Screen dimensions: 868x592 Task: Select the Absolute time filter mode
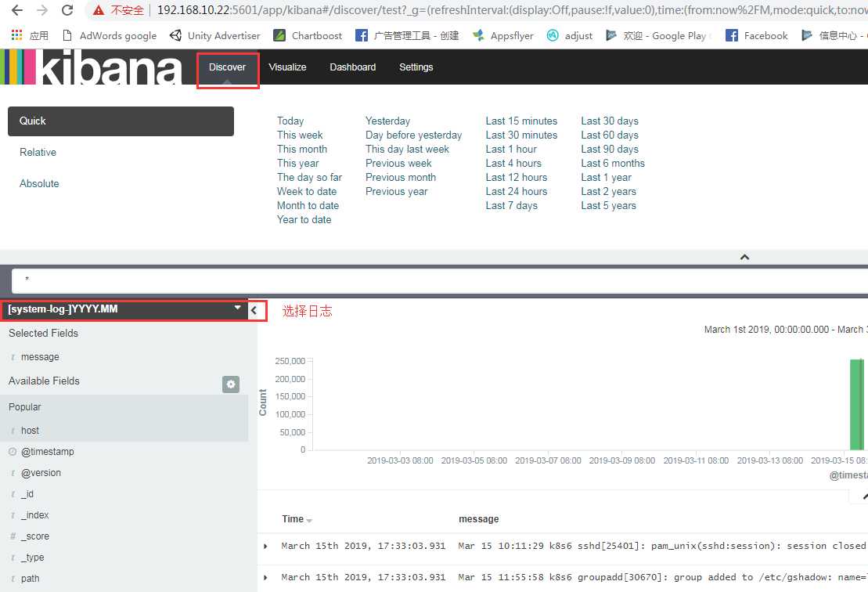pos(39,183)
